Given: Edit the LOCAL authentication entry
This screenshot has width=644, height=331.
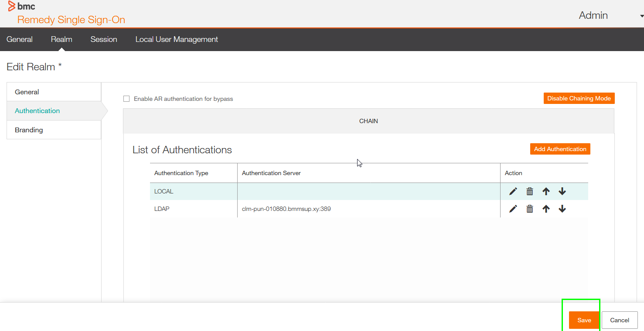Looking at the screenshot, I should point(513,191).
